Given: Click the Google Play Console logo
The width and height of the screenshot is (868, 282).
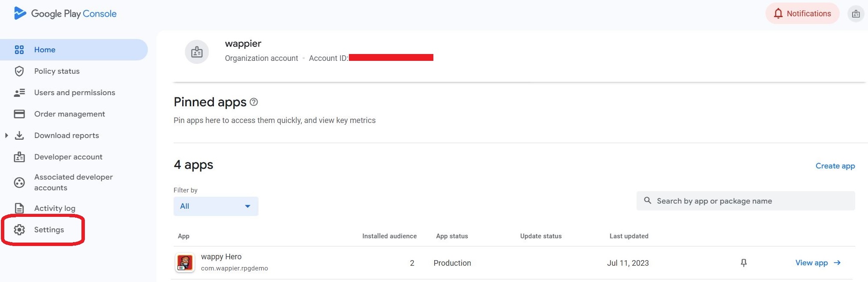Looking at the screenshot, I should 65,14.
